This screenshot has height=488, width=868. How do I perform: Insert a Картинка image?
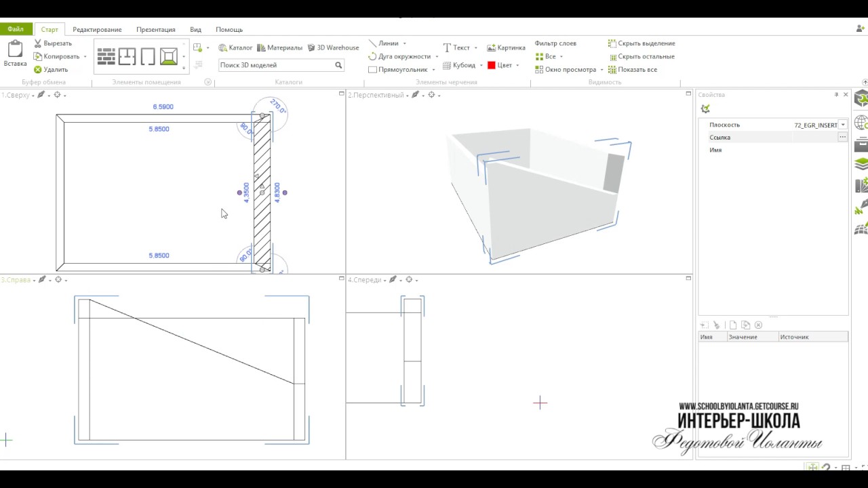tap(506, 47)
